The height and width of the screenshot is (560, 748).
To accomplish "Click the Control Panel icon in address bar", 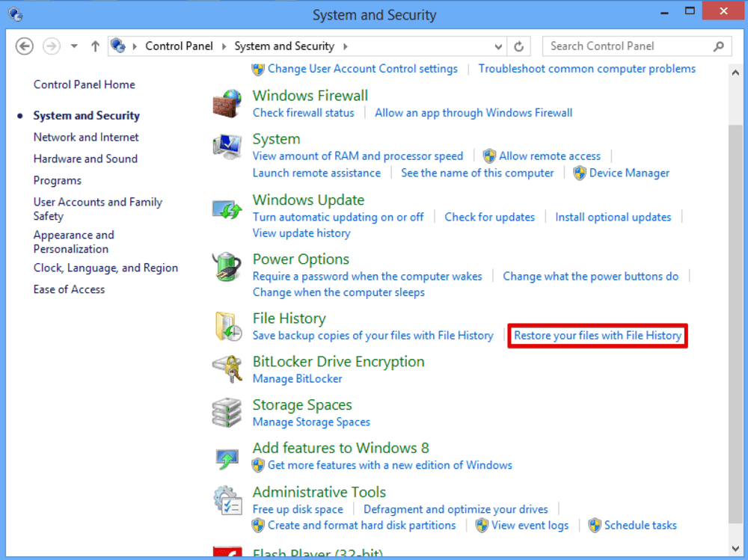I will [118, 46].
